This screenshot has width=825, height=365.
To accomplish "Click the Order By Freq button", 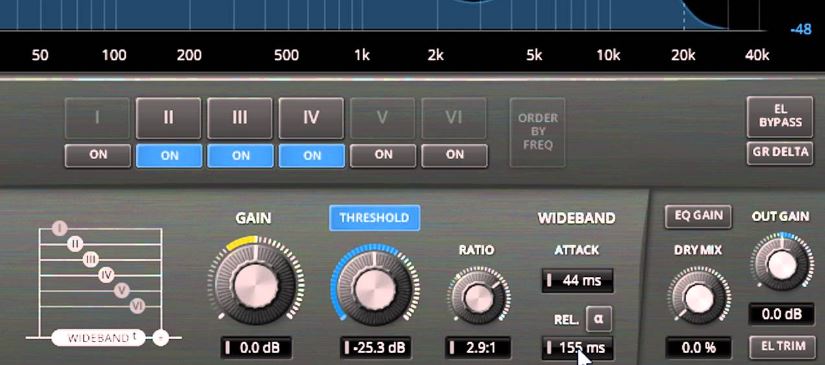I will click(x=537, y=132).
